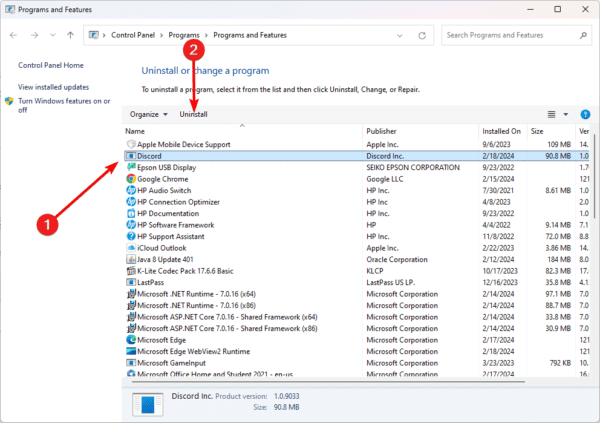Image resolution: width=600 pixels, height=423 pixels.
Task: Click the Oracle Corporation publisher cell
Action: (x=397, y=259)
